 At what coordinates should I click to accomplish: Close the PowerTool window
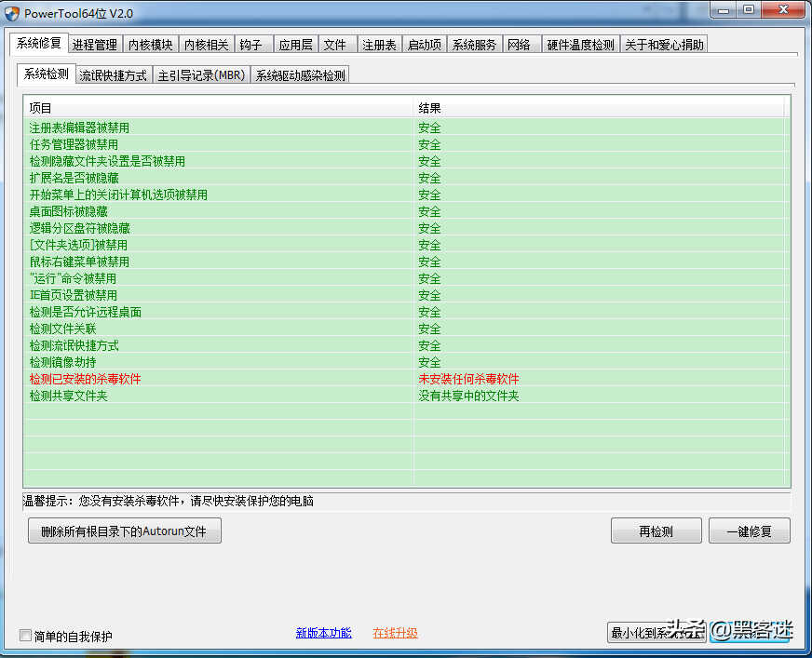tap(783, 10)
